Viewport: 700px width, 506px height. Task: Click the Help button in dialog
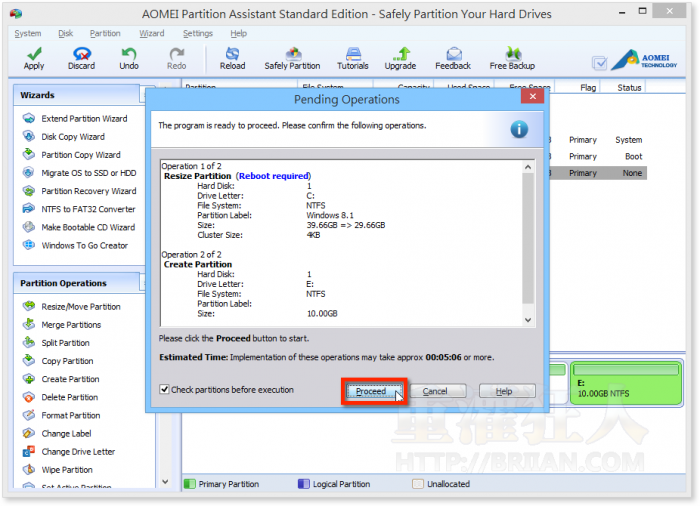pos(507,391)
